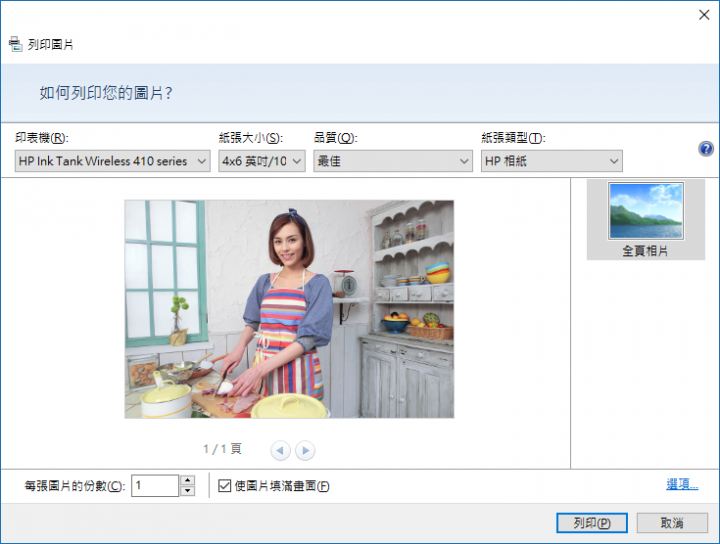The image size is (720, 544).
Task: Click the 列印圖片 title text
Action: coord(51,45)
